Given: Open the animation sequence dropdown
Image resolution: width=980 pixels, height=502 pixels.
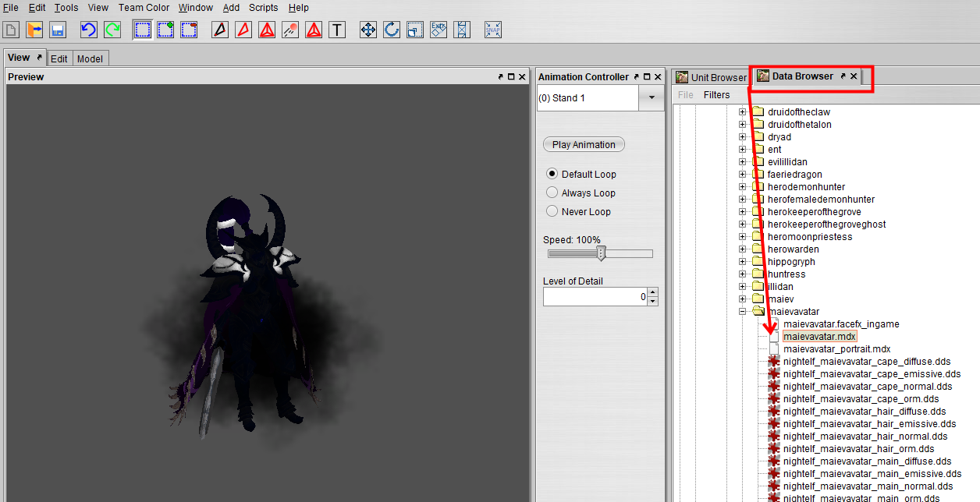Looking at the screenshot, I should (651, 98).
